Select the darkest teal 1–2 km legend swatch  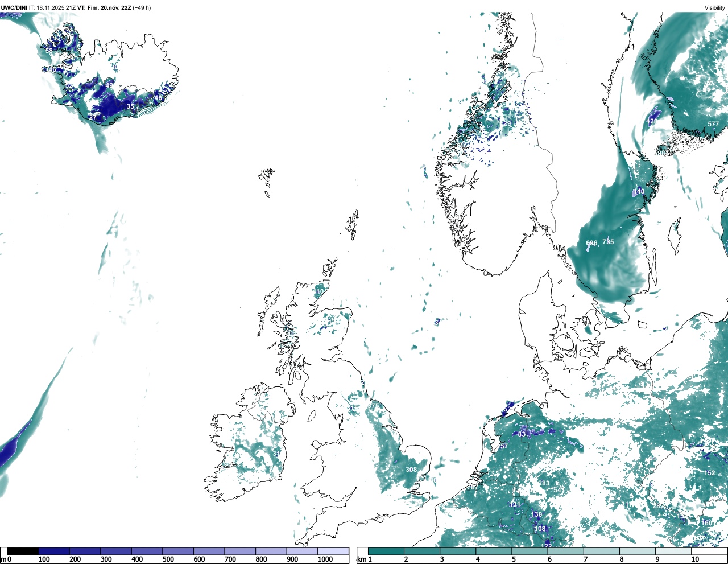[x=386, y=551]
